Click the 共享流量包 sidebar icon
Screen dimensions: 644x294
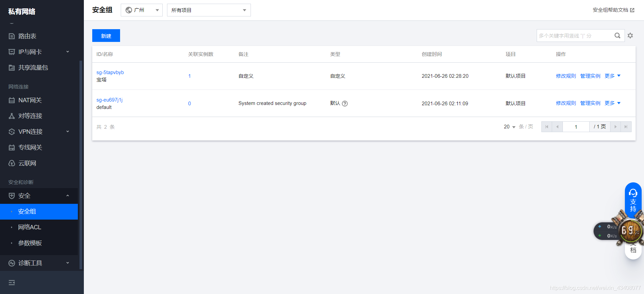coord(12,68)
